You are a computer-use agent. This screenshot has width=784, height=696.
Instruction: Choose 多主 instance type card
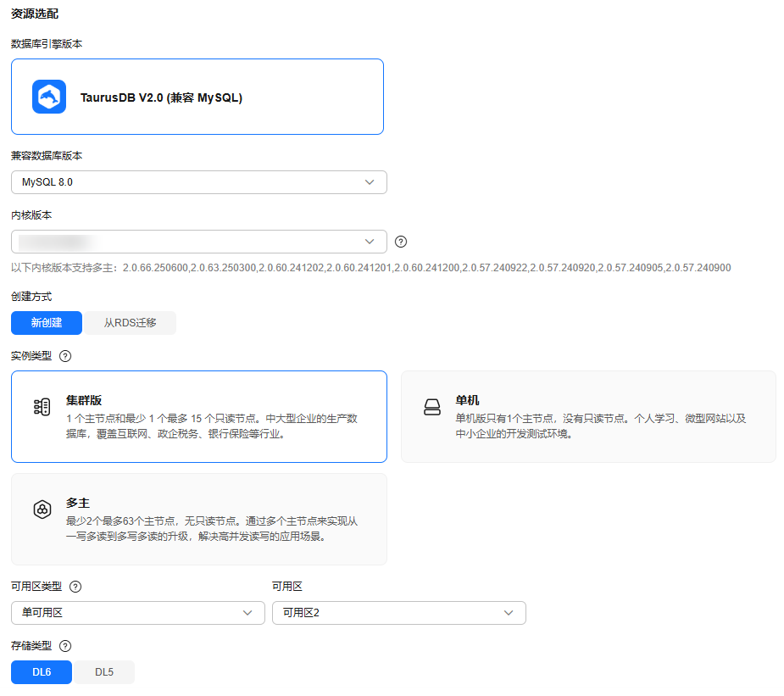pyautogui.click(x=199, y=519)
